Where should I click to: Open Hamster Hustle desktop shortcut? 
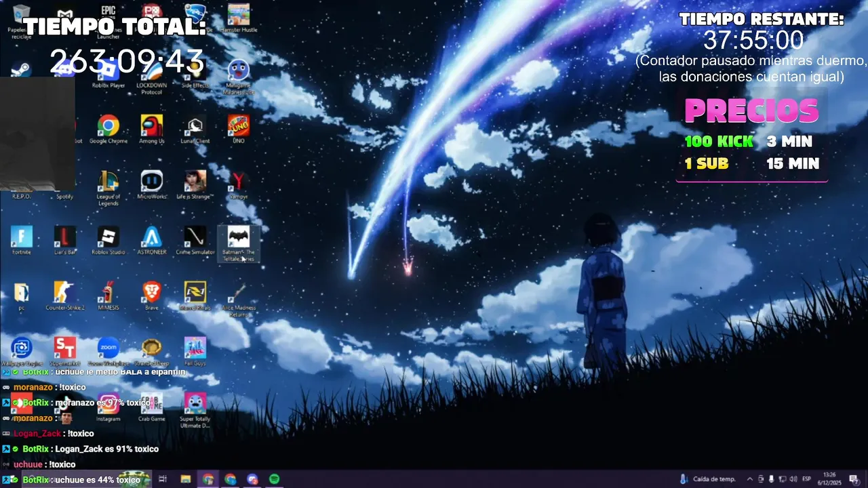[x=239, y=19]
